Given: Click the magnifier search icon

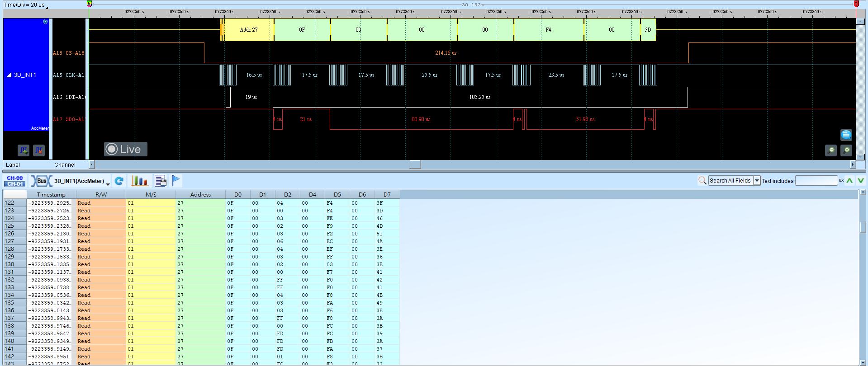Looking at the screenshot, I should (702, 181).
